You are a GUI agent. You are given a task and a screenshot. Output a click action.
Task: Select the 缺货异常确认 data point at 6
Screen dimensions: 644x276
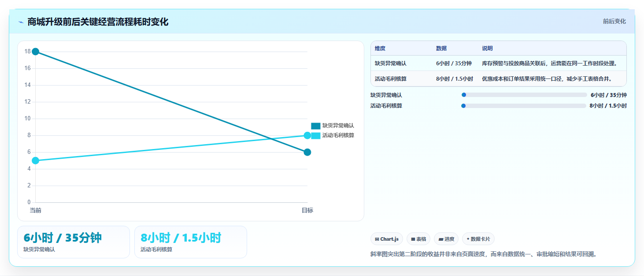coord(307,152)
